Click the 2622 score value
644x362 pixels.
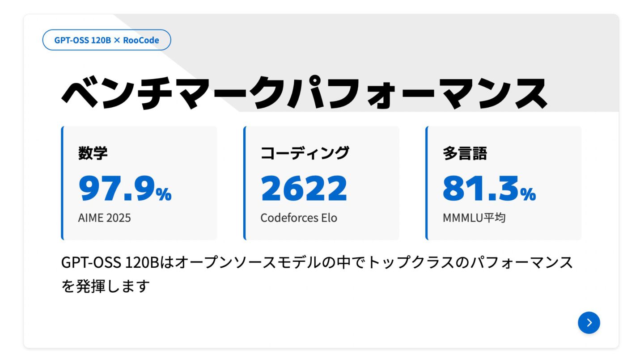[x=304, y=189]
